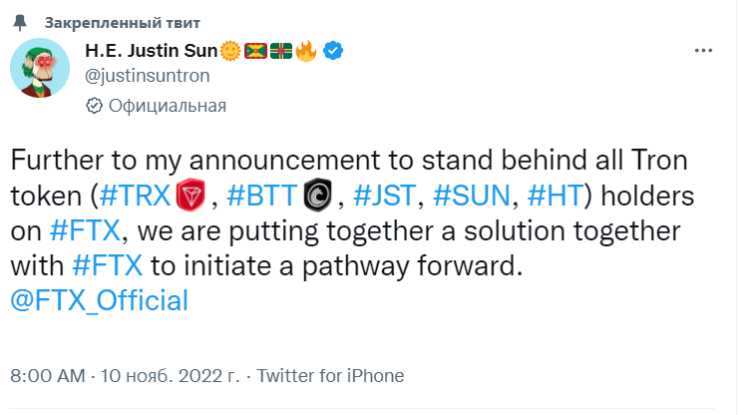This screenshot has height=415, width=756.
Task: Open the #TRX hashtag
Action: [135, 196]
